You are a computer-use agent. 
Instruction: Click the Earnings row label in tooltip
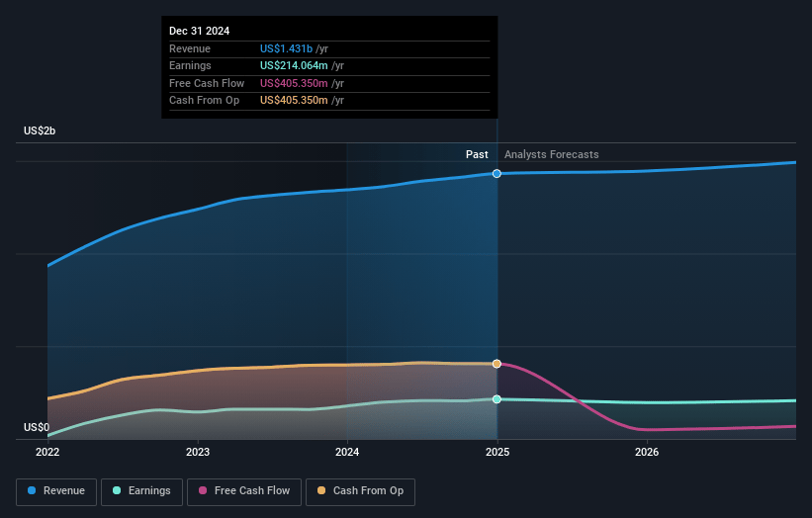190,65
